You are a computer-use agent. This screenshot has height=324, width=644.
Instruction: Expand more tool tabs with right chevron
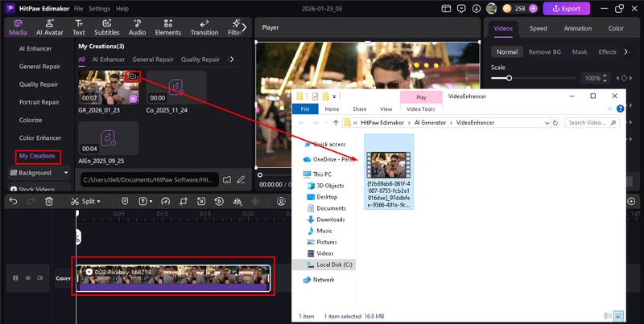tap(245, 27)
